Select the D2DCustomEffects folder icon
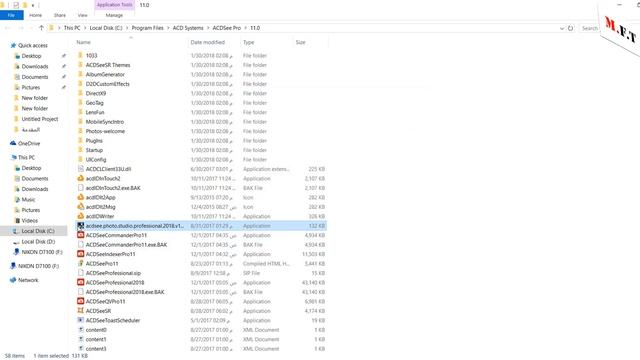640x360 pixels. point(80,84)
